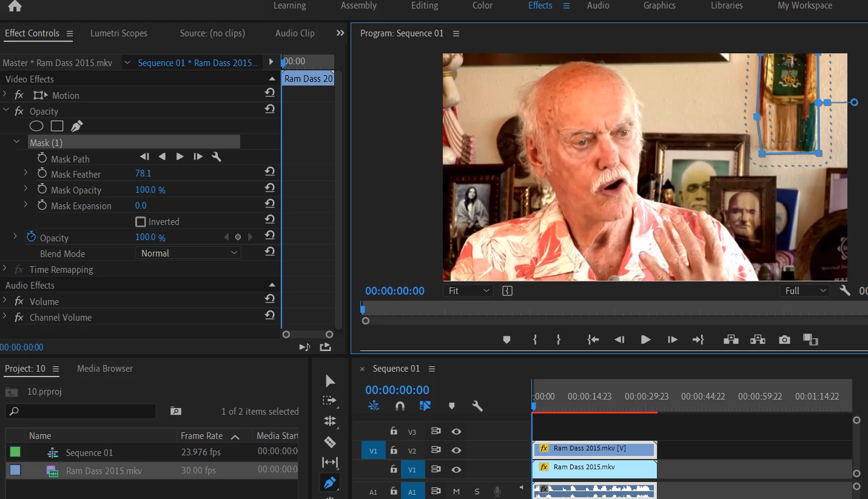Track selected mask forward

[180, 156]
